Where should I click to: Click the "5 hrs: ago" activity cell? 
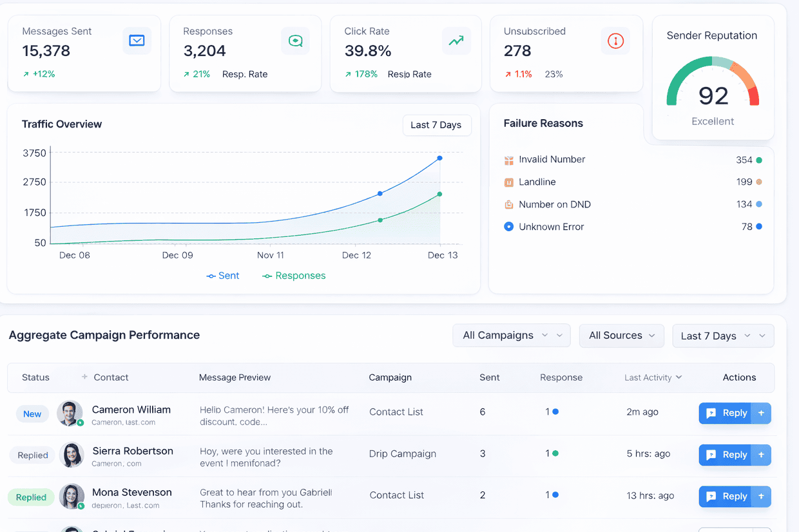click(648, 453)
